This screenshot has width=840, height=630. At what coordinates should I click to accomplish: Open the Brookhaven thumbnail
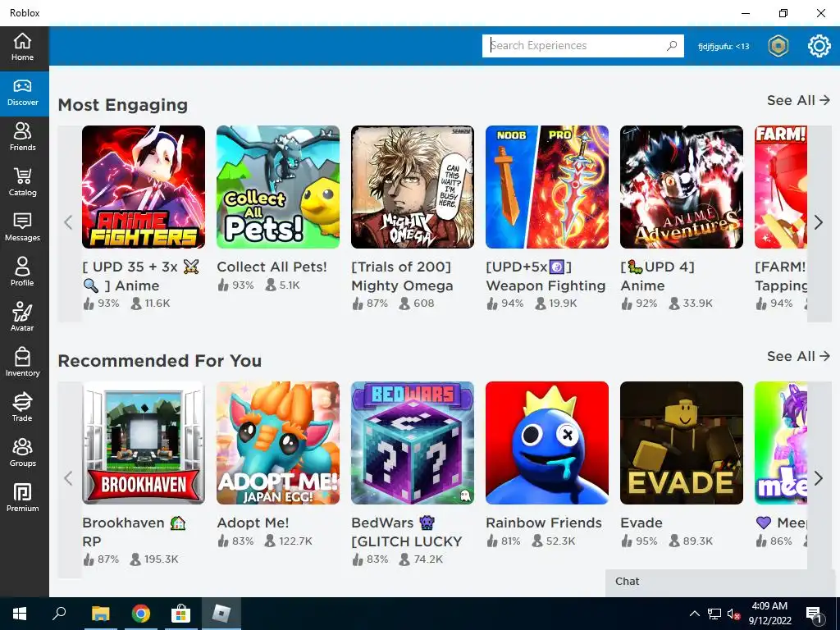tap(144, 443)
